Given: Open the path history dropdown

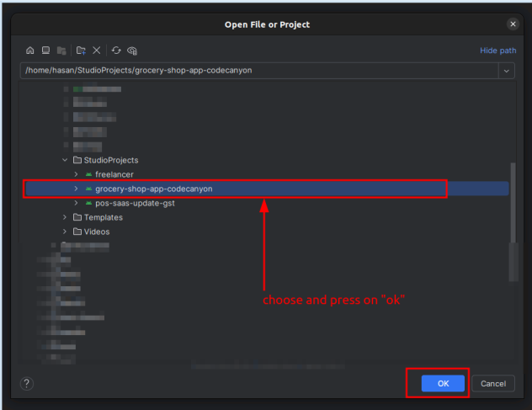Looking at the screenshot, I should point(507,71).
